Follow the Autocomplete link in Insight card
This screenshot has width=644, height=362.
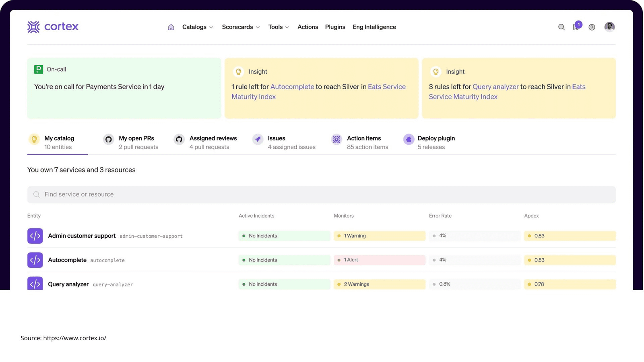pyautogui.click(x=292, y=87)
